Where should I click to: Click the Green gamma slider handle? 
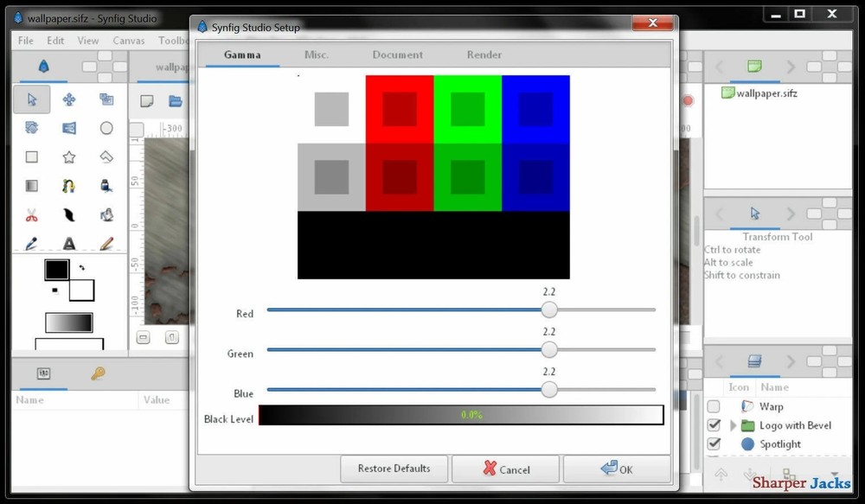point(549,349)
